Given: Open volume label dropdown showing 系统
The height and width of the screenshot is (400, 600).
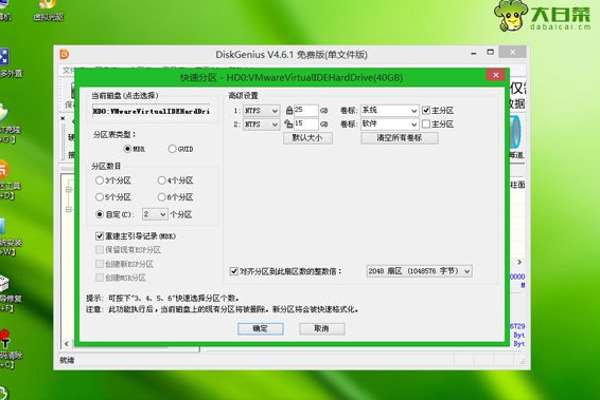Looking at the screenshot, I should (389, 110).
